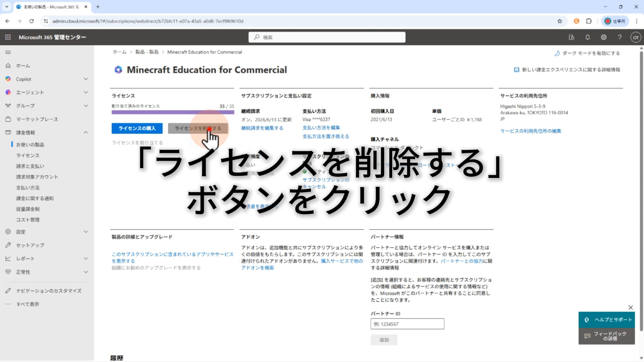Image resolution: width=644 pixels, height=362 pixels.
Task: Click the ライセンスの購入 button
Action: point(137,128)
